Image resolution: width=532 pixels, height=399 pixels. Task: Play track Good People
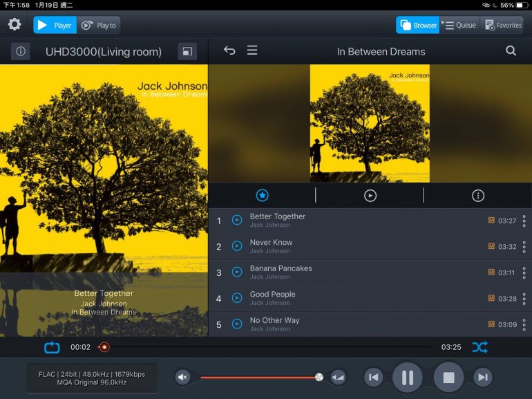coord(237,298)
